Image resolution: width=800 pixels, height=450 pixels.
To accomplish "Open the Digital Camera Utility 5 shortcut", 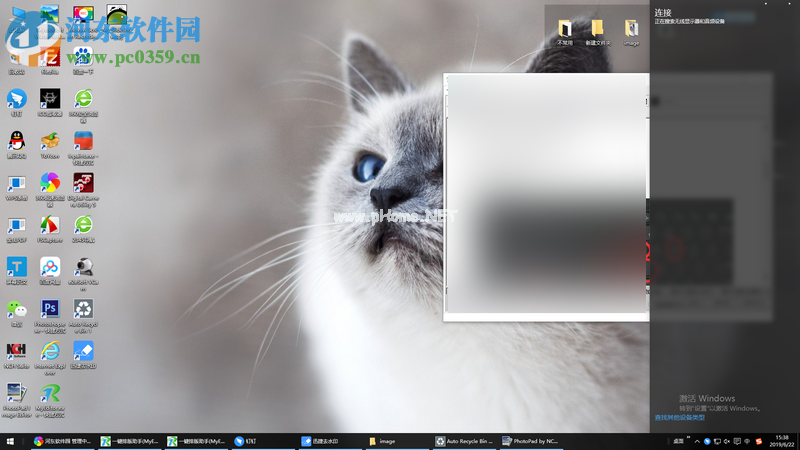I will [x=83, y=190].
